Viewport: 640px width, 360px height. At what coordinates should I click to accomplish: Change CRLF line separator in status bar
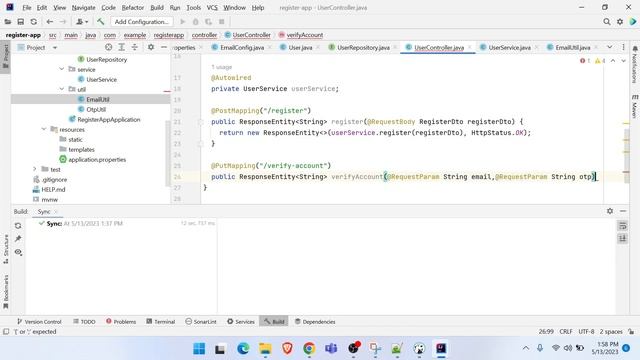tap(566, 331)
